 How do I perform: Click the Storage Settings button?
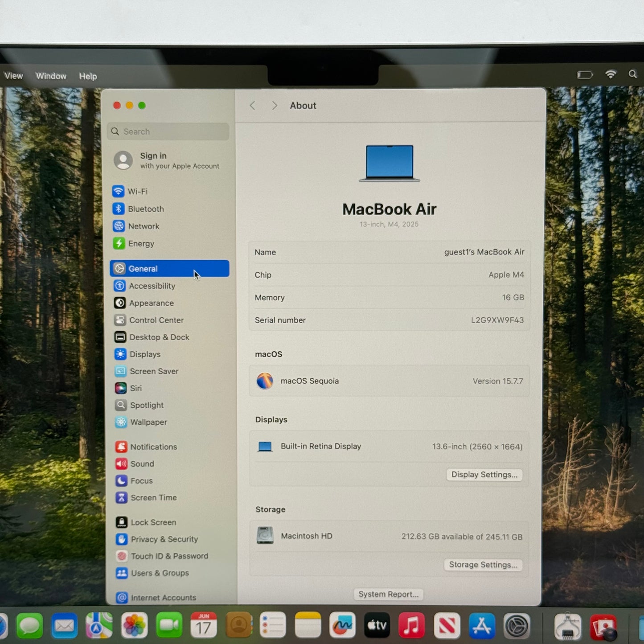coord(483,565)
